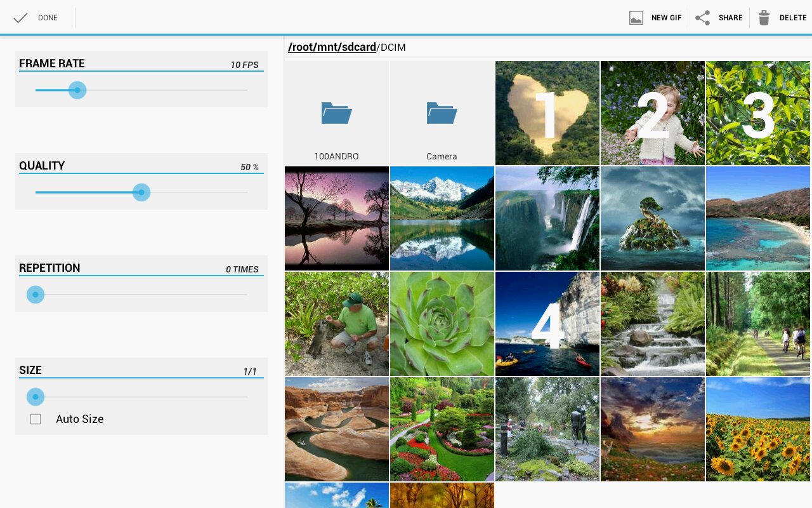Hit the Delete trash can icon

[x=764, y=18]
